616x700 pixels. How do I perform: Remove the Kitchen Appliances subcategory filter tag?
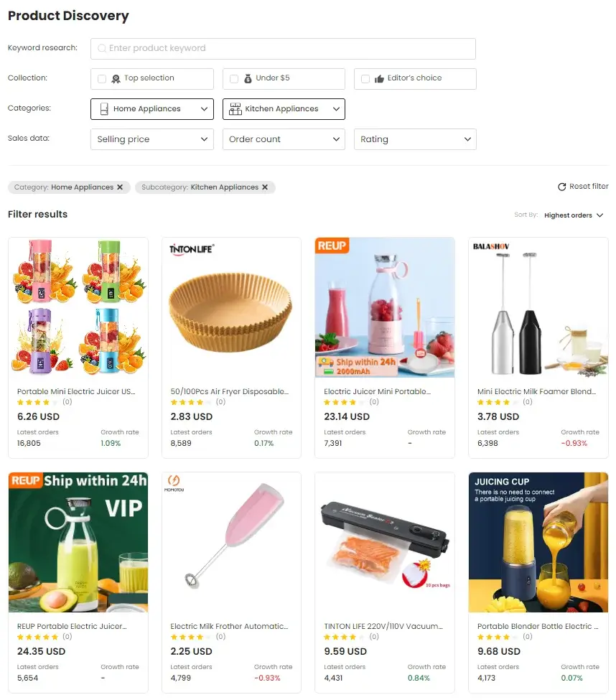coord(265,187)
